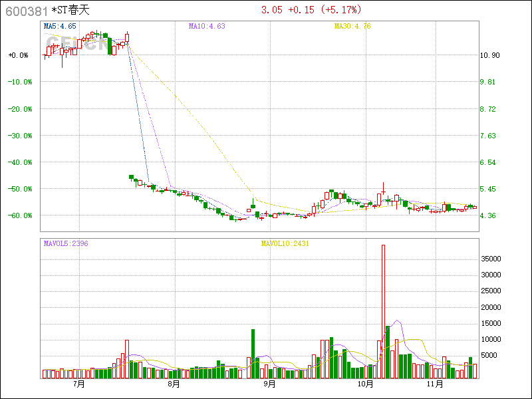Image resolution: width=532 pixels, height=399 pixels.
Task: Select the 10月 date marker
Action: pyautogui.click(x=364, y=384)
